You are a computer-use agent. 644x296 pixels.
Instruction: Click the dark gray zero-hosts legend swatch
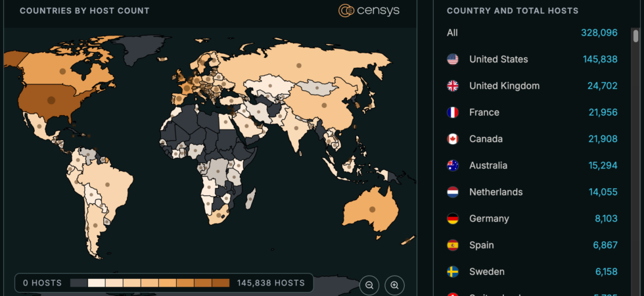[x=79, y=283]
